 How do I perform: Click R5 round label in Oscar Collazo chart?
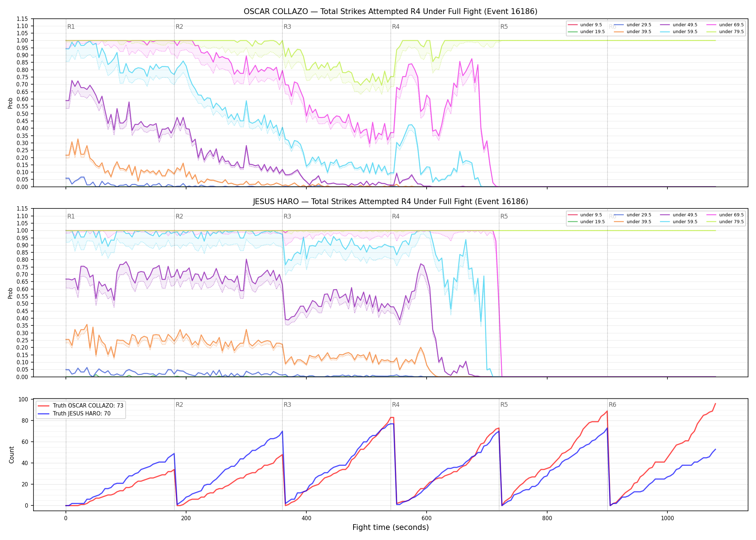504,27
